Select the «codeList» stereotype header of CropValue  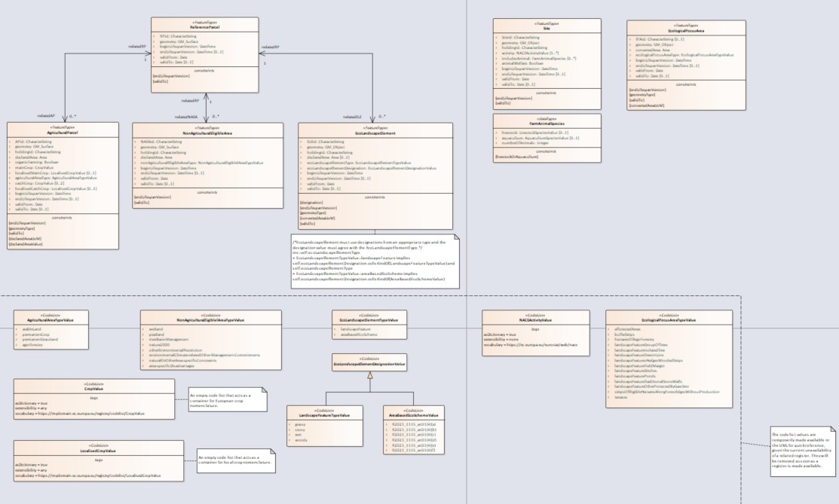(x=94, y=384)
